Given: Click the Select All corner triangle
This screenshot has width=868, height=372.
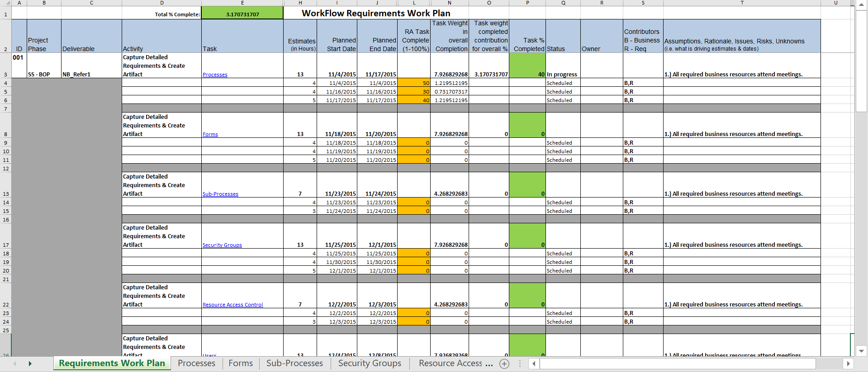Looking at the screenshot, I should [6, 3].
